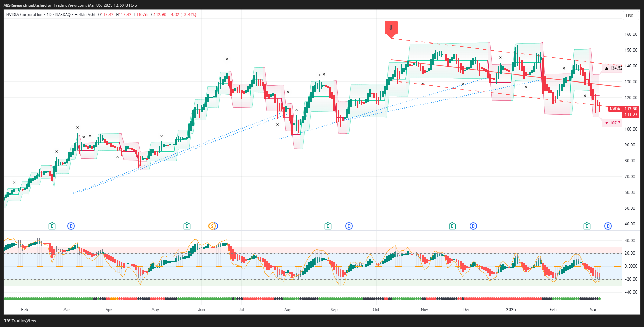Open the USD currency selector
The width and height of the screenshot is (644, 327).
pyautogui.click(x=630, y=15)
